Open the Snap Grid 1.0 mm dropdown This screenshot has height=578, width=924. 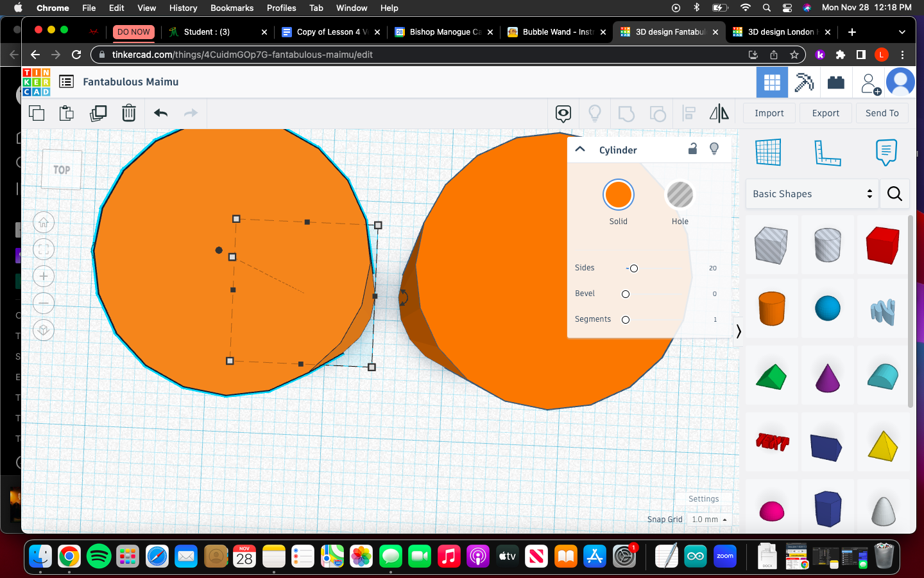point(709,520)
